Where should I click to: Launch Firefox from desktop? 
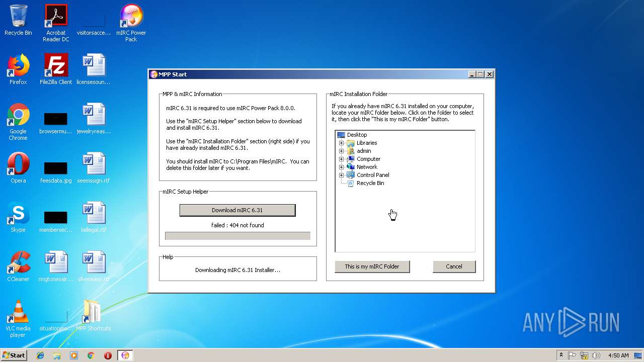(18, 69)
